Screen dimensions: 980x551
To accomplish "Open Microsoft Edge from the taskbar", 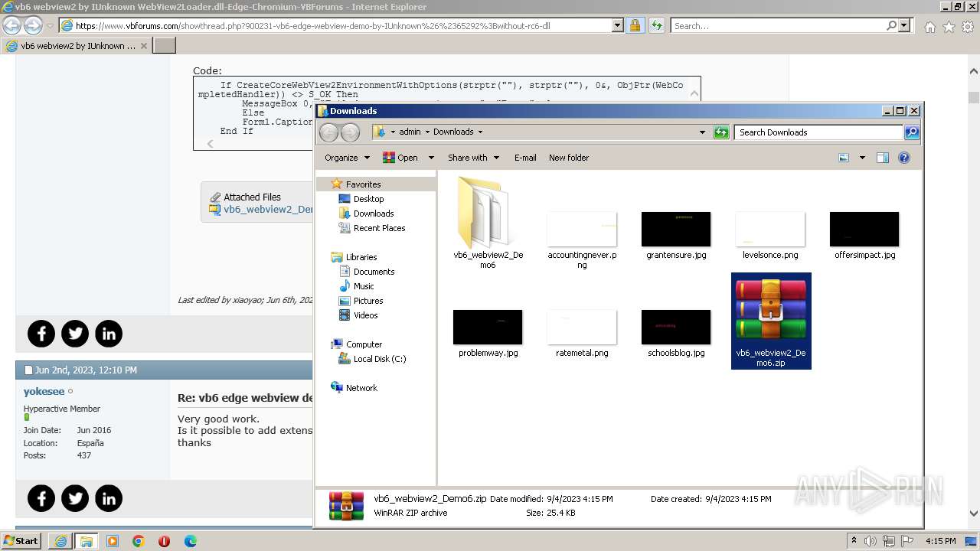I will tap(191, 541).
